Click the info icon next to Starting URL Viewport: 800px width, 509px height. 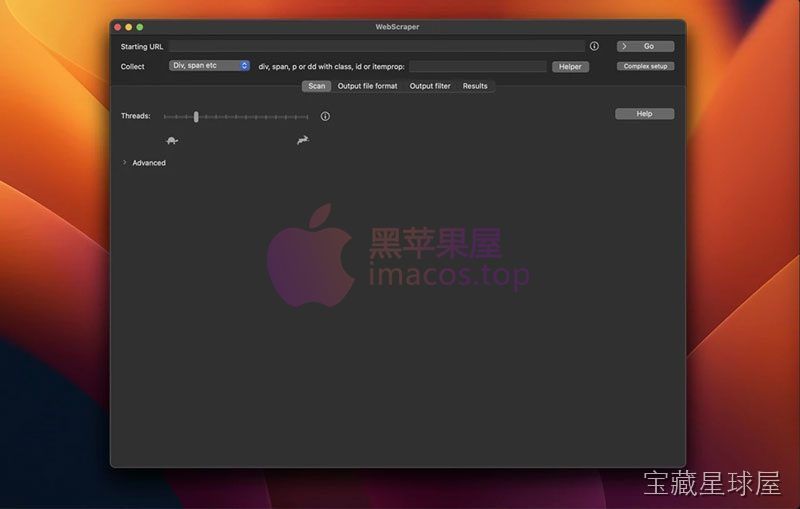pos(594,46)
